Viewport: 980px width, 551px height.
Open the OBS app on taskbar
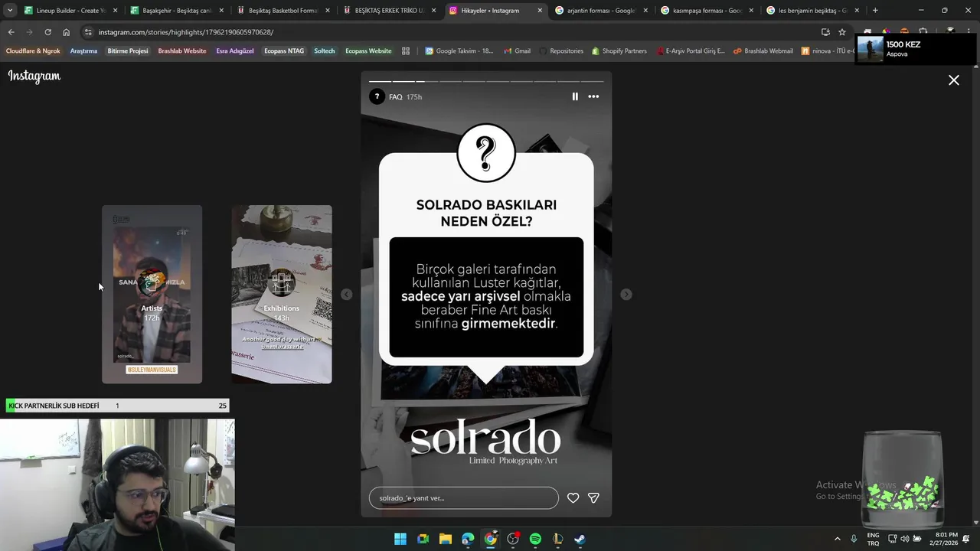(513, 539)
